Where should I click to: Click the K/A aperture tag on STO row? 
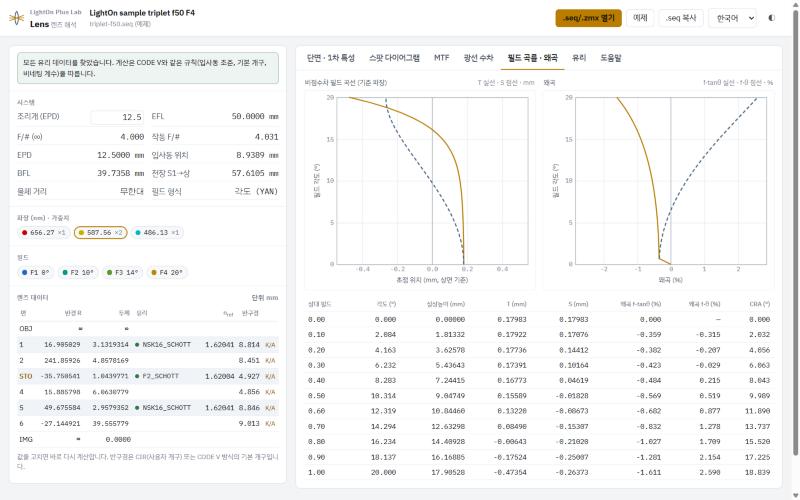click(270, 377)
